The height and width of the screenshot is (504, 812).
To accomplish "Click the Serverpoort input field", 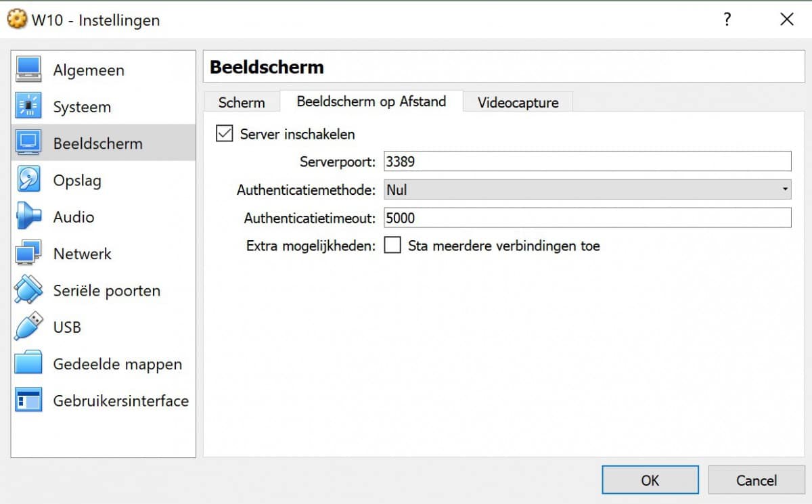I will [x=587, y=161].
